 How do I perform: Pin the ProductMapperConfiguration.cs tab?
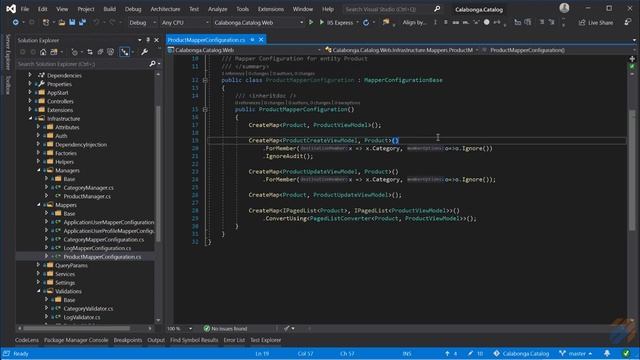pyautogui.click(x=252, y=40)
